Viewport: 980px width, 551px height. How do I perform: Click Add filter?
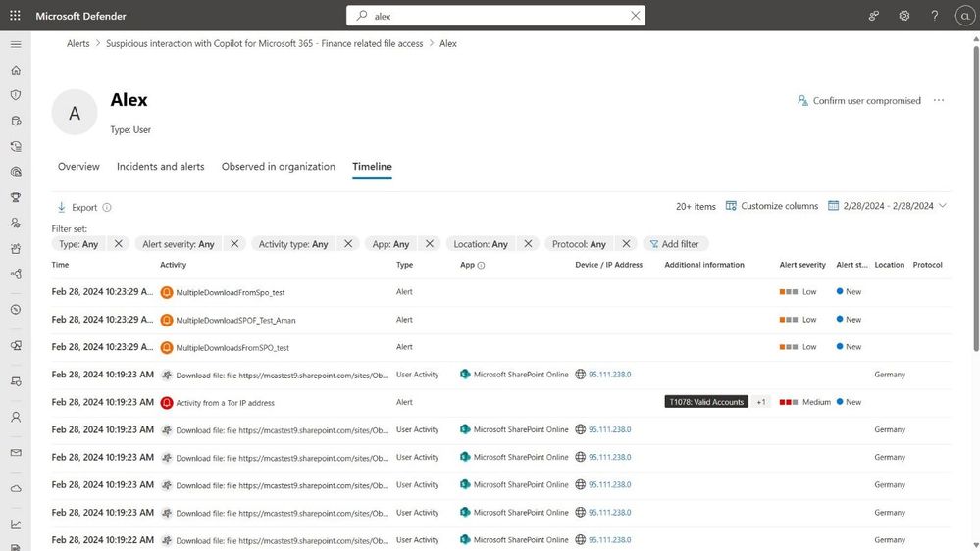click(x=675, y=244)
